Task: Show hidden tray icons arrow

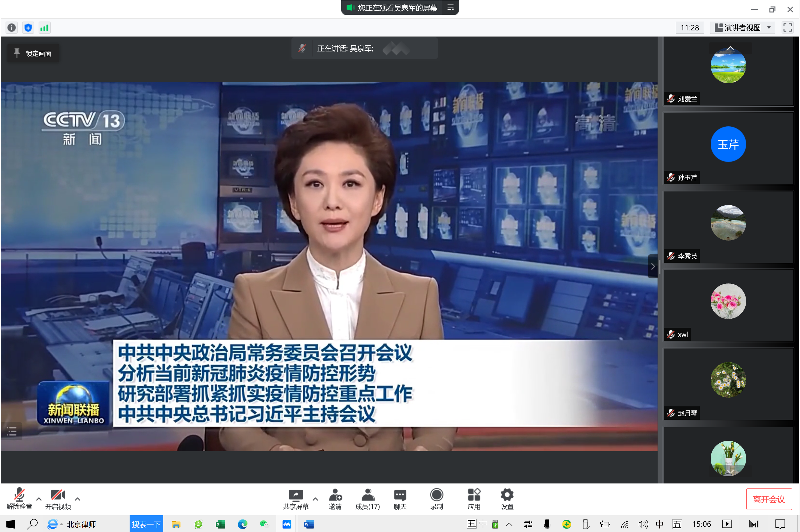Action: pos(509,524)
